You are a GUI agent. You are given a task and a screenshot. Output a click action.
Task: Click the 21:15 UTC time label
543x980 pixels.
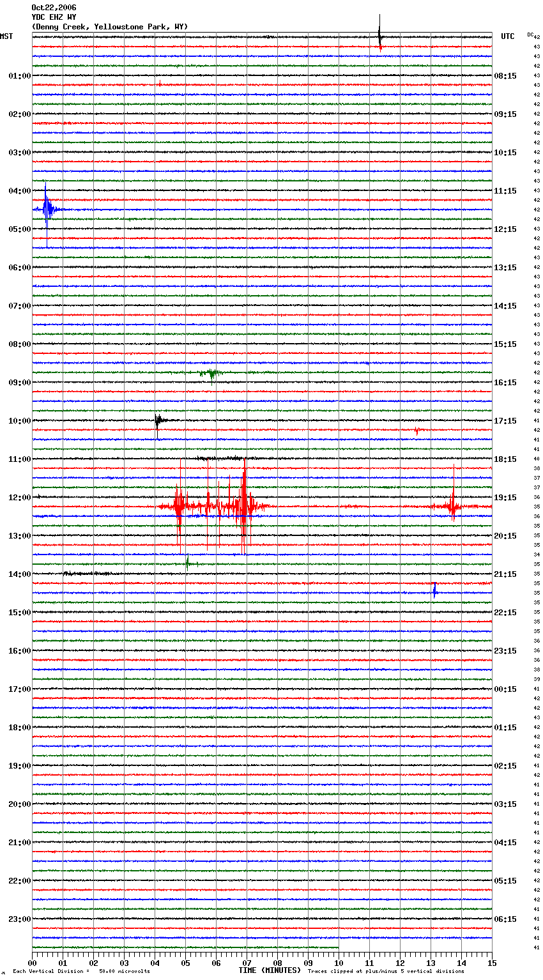coord(505,574)
